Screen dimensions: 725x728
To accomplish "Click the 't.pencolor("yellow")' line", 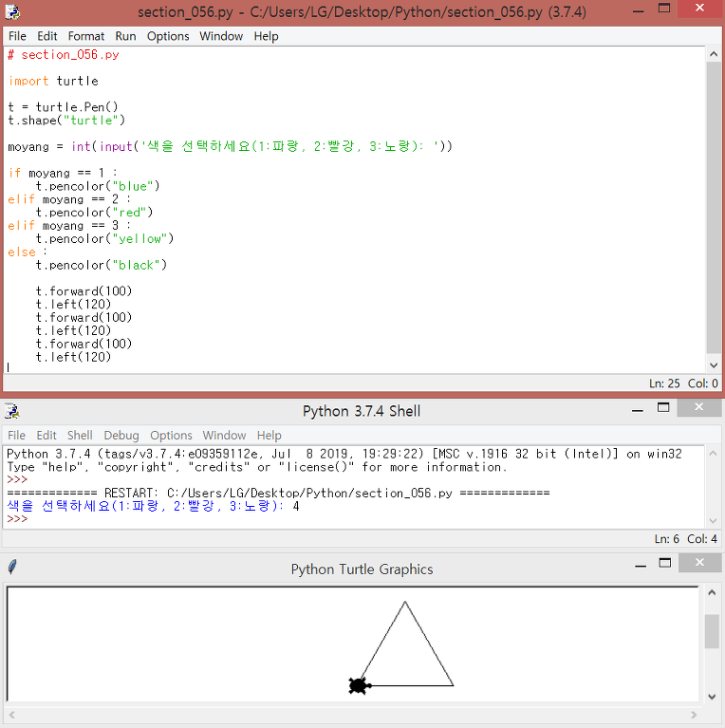I will 105,238.
